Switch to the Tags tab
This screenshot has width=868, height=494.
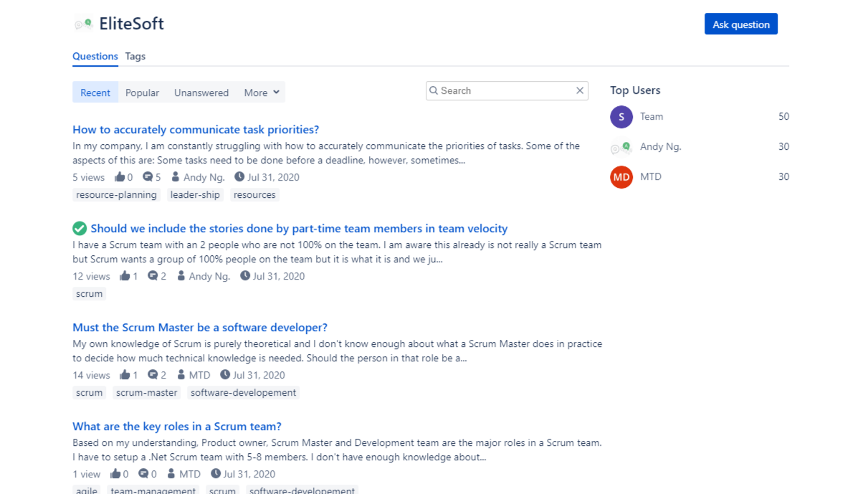click(x=135, y=56)
